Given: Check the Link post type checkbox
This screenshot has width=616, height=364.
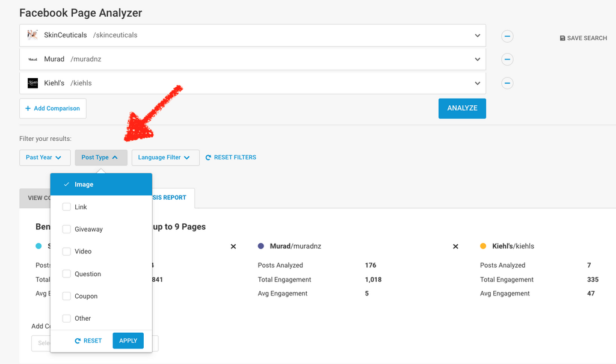Looking at the screenshot, I should [67, 207].
